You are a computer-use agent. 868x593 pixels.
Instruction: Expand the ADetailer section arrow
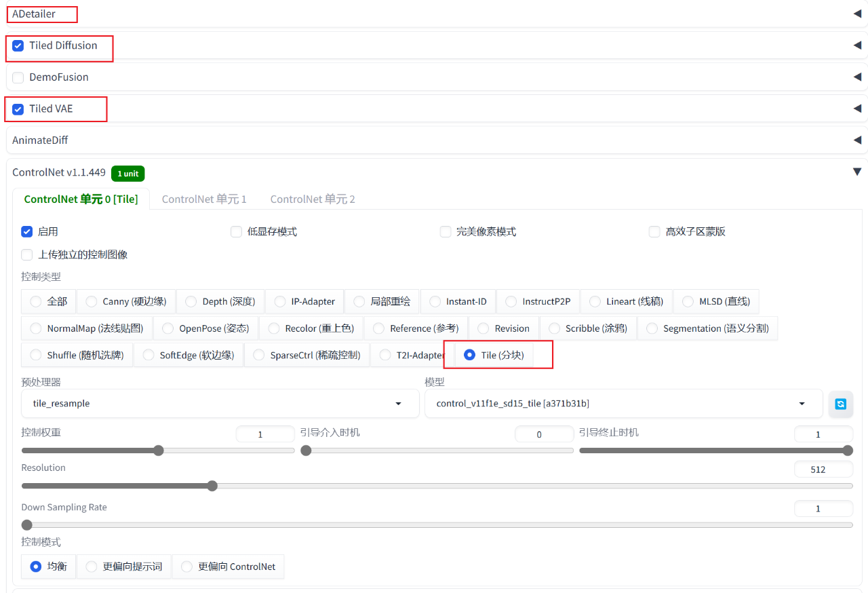click(x=857, y=14)
